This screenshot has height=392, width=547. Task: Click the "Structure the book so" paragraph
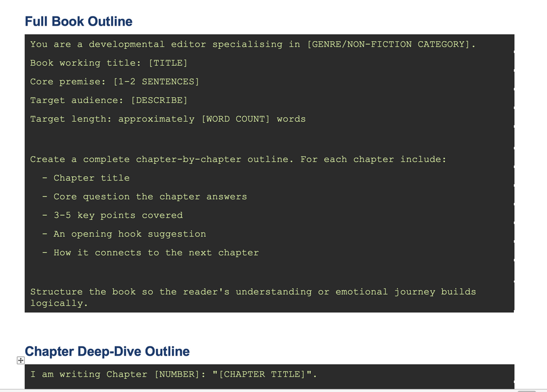pyautogui.click(x=253, y=297)
